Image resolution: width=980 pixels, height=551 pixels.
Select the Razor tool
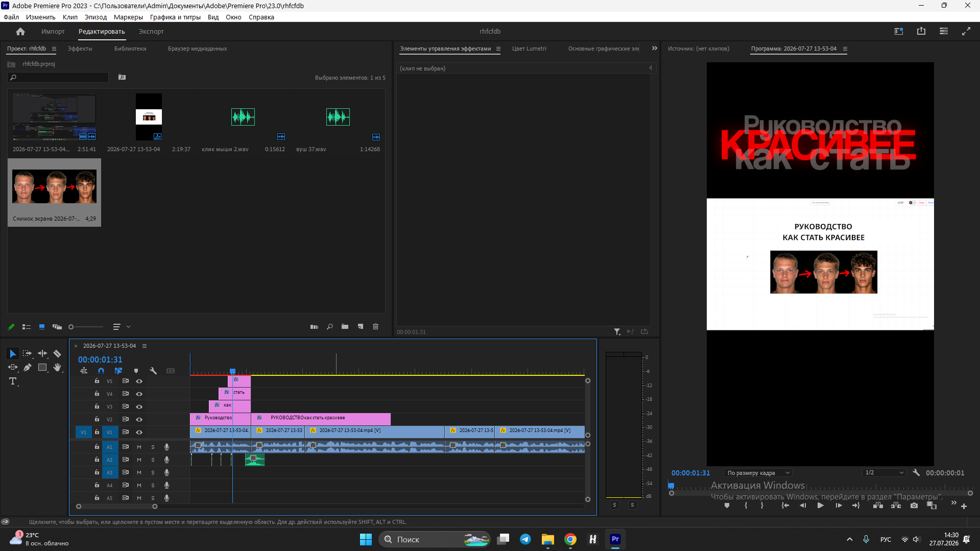pos(57,353)
